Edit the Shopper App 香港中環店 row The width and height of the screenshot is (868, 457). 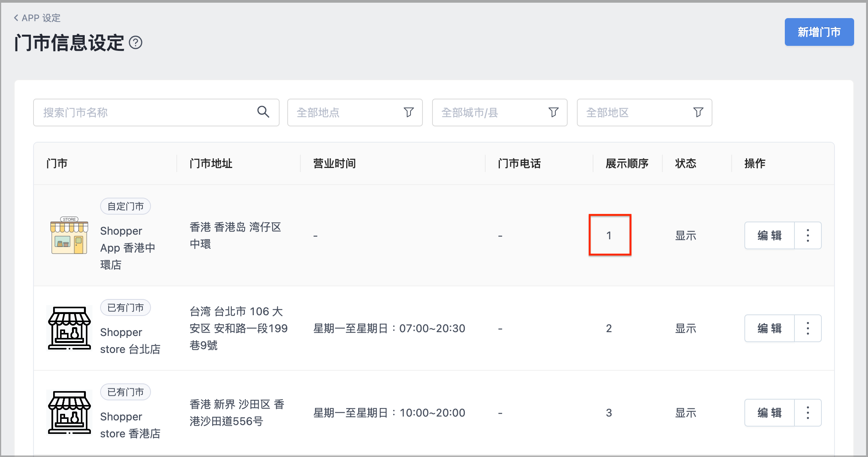(x=769, y=235)
